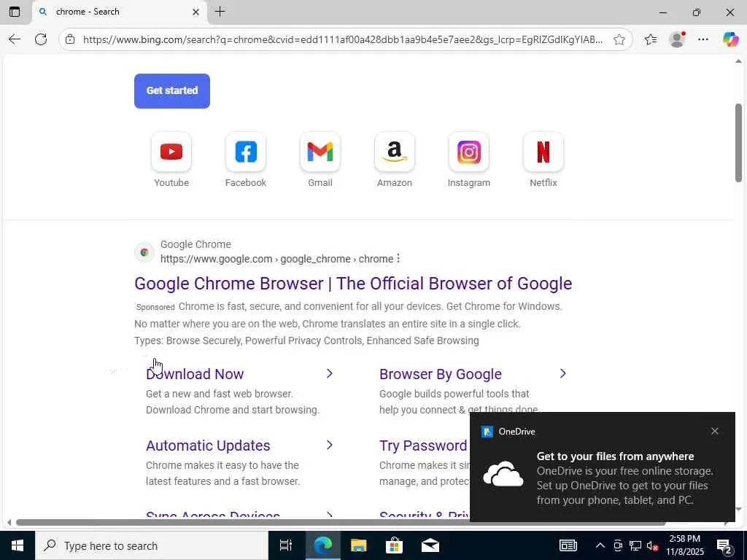Click the Google Chrome result favicon
This screenshot has height=560, width=747.
pyautogui.click(x=144, y=252)
